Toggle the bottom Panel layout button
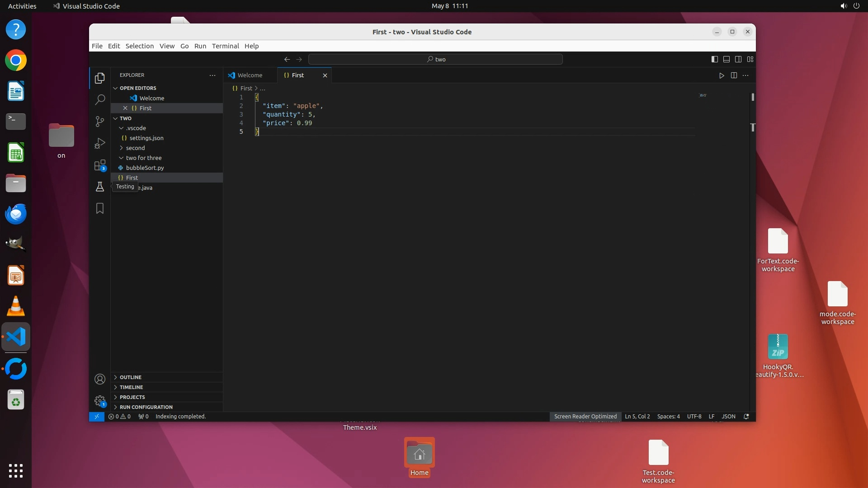This screenshot has width=868, height=488. pos(726,59)
